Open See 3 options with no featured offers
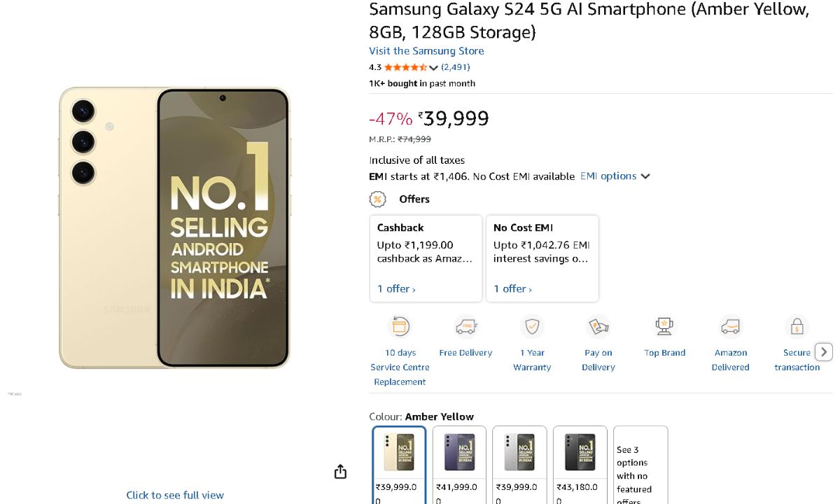Viewport: 840px width, 504px height. point(640,465)
